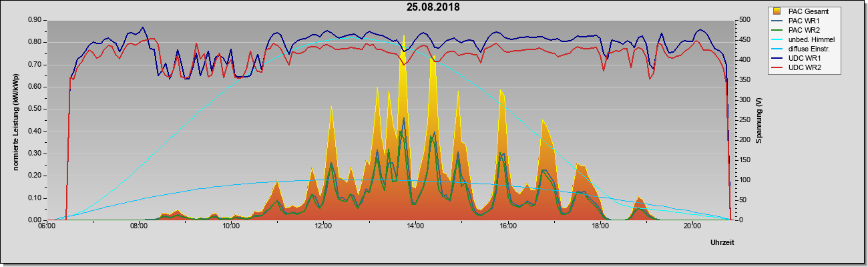This screenshot has height=267, width=868.
Task: Click the Spannung (V) axis title
Action: click(759, 121)
